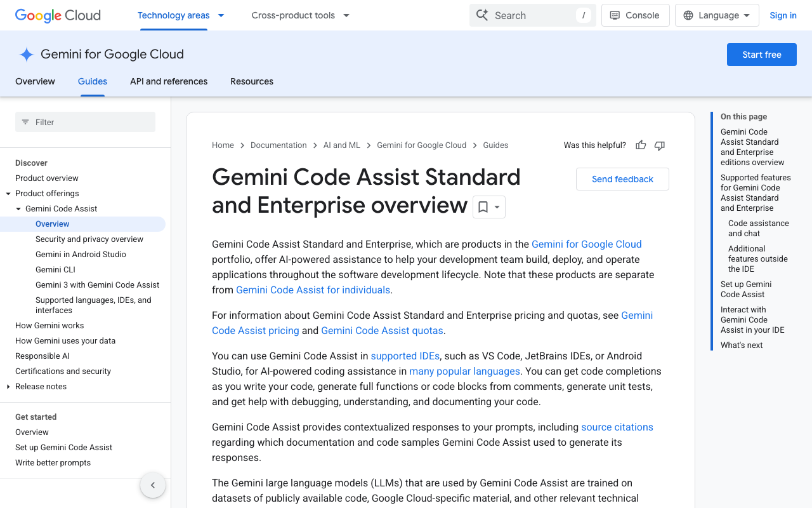Click the Documentation breadcrumb

click(x=278, y=145)
